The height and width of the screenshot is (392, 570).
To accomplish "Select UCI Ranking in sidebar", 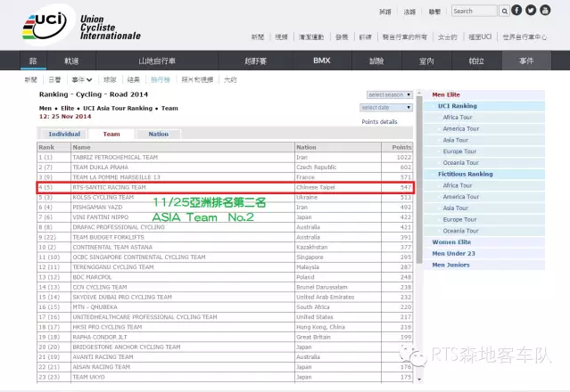I will [x=458, y=106].
